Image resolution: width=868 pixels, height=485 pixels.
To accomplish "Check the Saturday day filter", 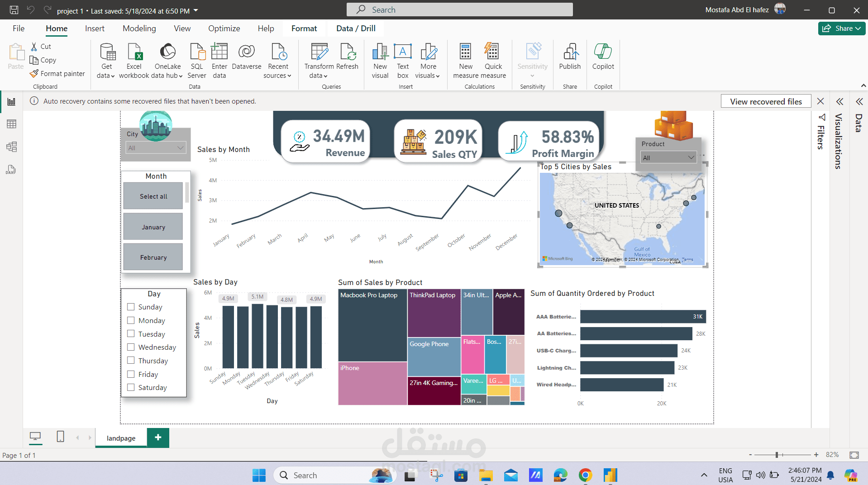I will [131, 387].
